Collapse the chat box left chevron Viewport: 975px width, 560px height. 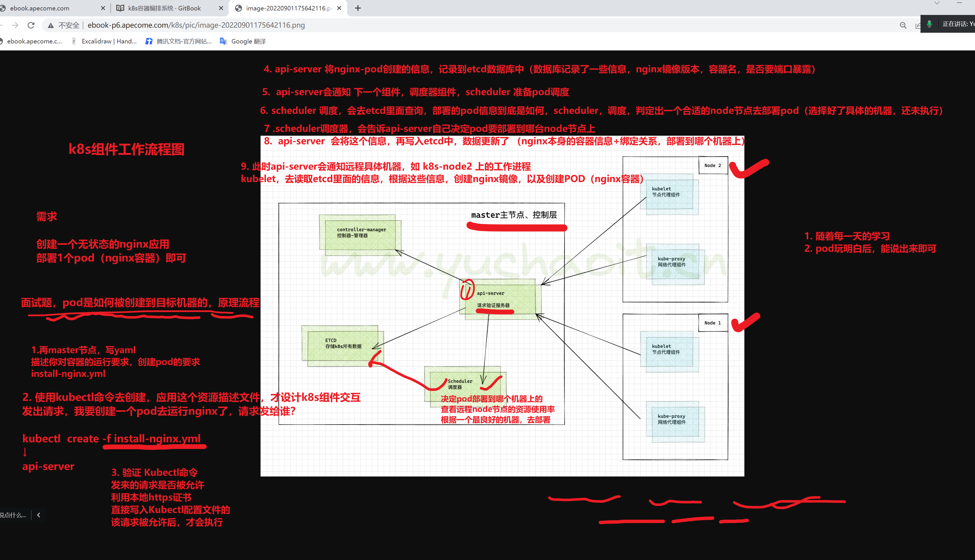(38, 515)
